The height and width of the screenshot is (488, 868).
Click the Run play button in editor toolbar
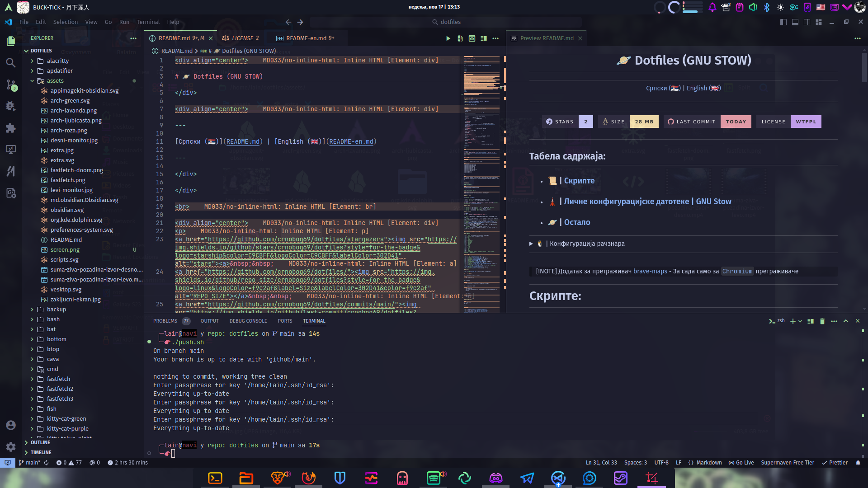click(448, 38)
